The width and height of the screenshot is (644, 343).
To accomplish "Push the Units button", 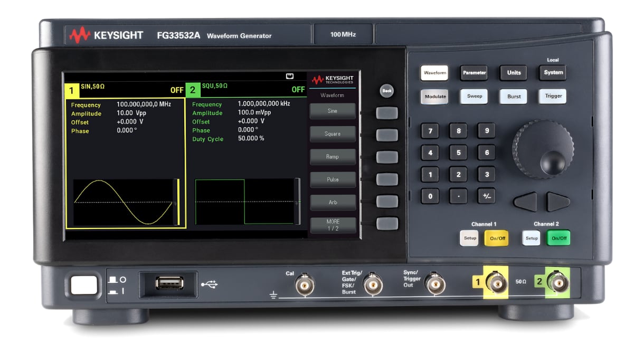I will tap(514, 73).
